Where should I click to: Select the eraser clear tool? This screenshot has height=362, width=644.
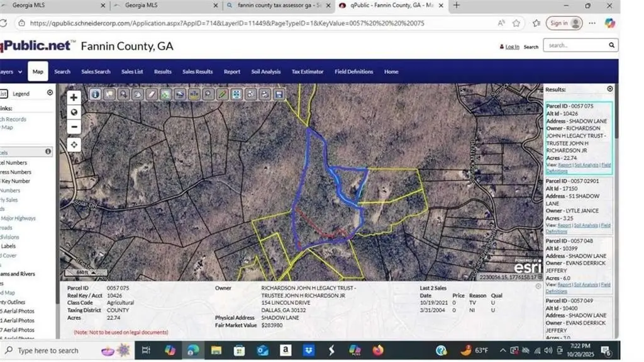(x=151, y=94)
